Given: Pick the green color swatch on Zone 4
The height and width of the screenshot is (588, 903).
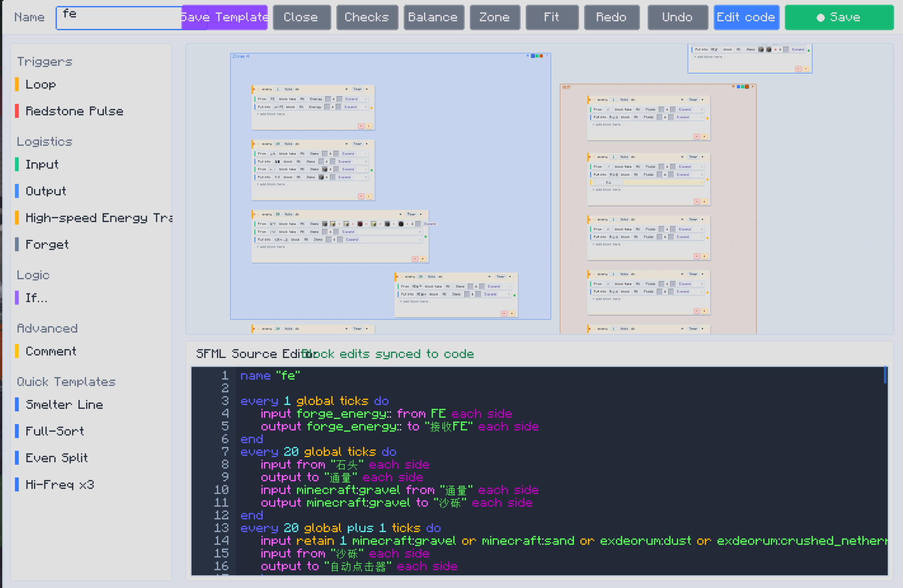Looking at the screenshot, I should coord(537,56).
